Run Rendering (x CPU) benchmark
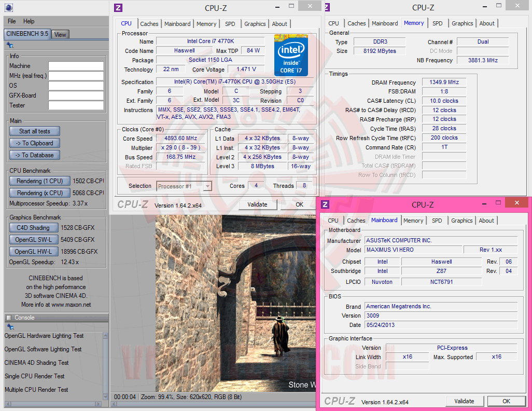This screenshot has height=411, width=532. pyautogui.click(x=40, y=193)
